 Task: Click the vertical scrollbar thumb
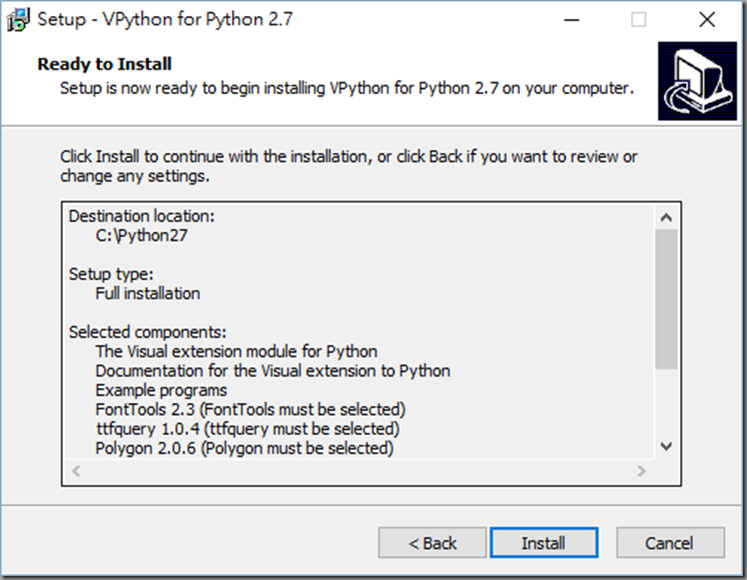click(666, 299)
